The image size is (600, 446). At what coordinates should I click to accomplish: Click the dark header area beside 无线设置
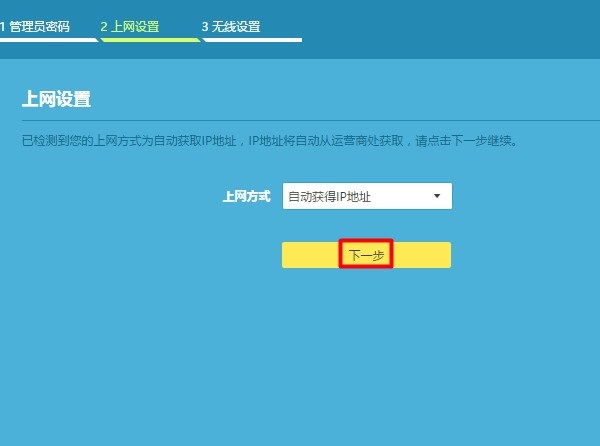click(x=450, y=27)
